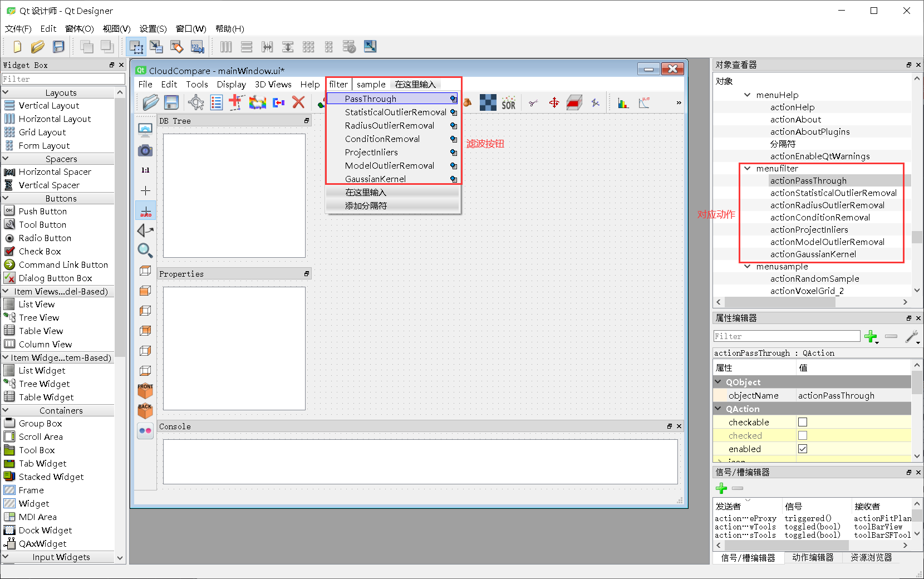Select actionRandomSample in object tree
Image resolution: width=924 pixels, height=579 pixels.
(815, 278)
